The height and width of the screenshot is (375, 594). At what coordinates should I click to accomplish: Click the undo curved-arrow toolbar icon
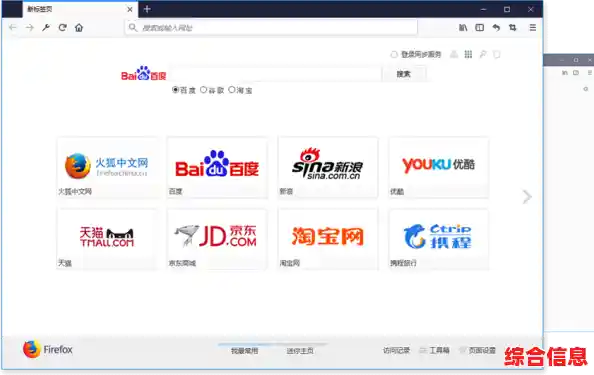[496, 28]
